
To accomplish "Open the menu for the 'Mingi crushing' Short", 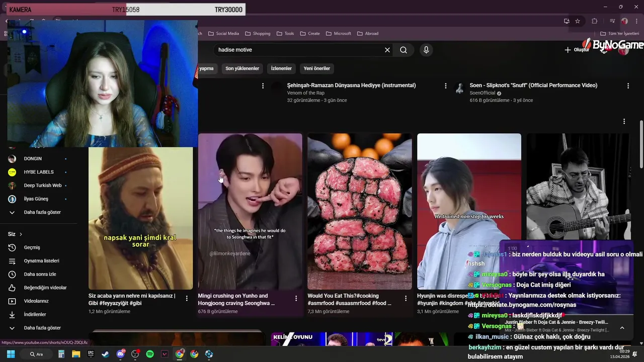I will (296, 298).
